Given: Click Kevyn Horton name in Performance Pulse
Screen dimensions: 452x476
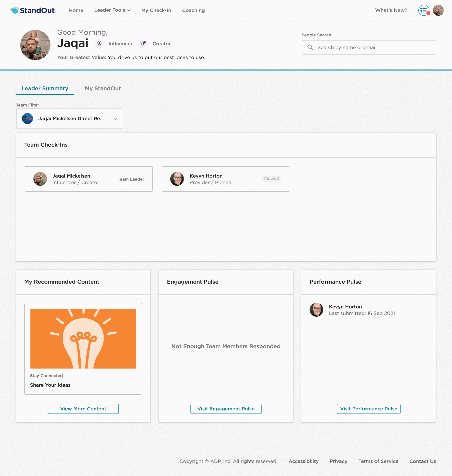Looking at the screenshot, I should (345, 307).
